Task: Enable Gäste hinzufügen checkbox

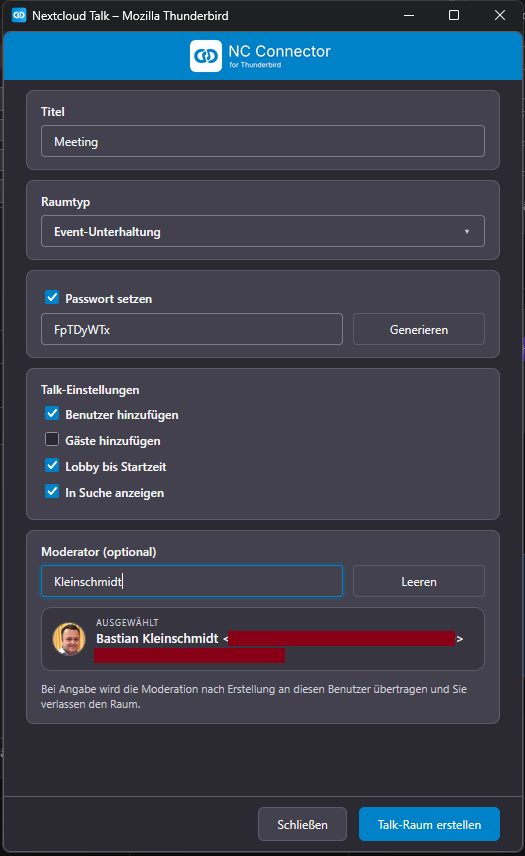Action: coord(52,439)
